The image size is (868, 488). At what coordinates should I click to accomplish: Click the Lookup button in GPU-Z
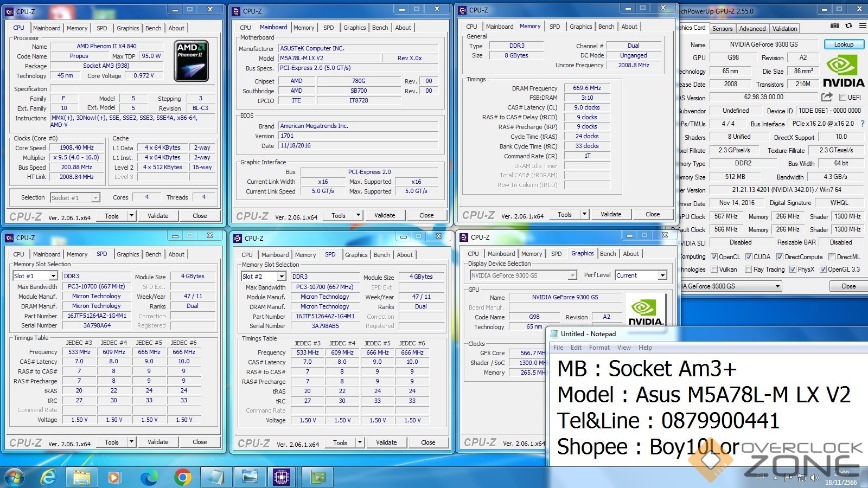point(843,44)
